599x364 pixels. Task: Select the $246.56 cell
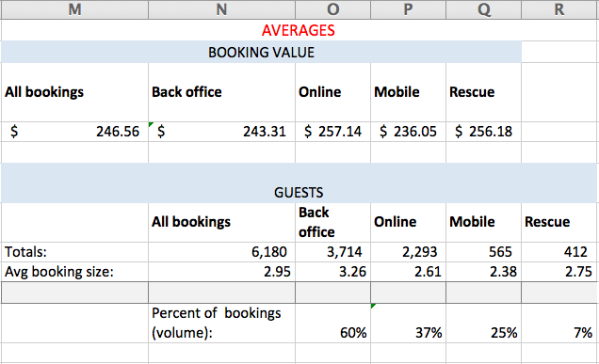click(74, 132)
